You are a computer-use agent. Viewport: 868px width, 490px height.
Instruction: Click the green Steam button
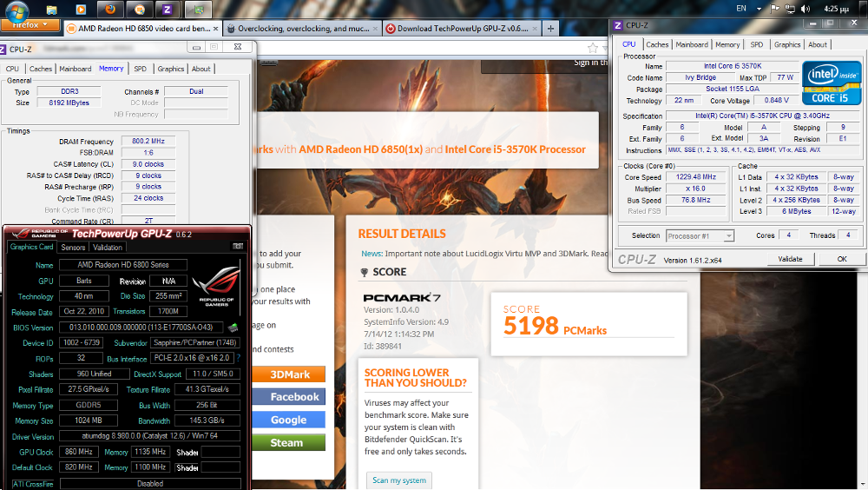pos(289,442)
